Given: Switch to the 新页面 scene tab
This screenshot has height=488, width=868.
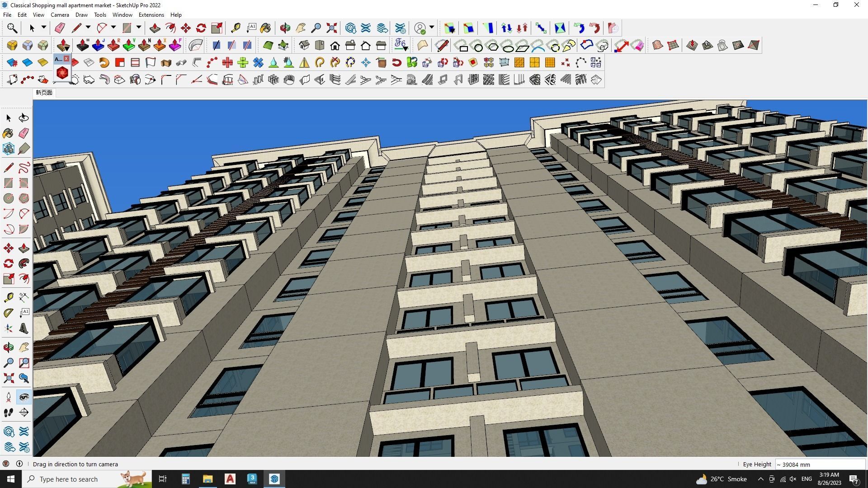Looking at the screenshot, I should [44, 92].
